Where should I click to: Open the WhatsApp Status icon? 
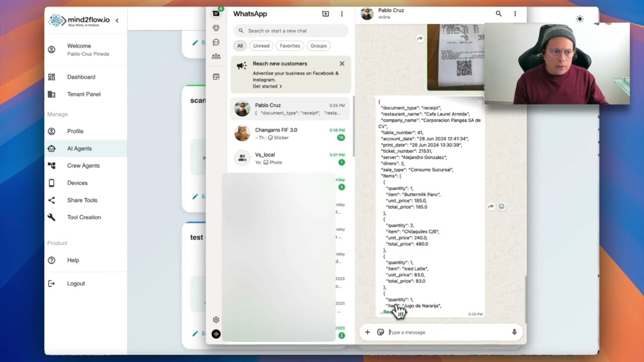pos(216,28)
